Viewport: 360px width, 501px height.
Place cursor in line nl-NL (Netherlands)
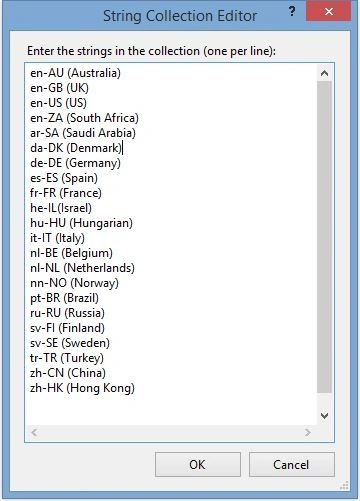coord(82,268)
